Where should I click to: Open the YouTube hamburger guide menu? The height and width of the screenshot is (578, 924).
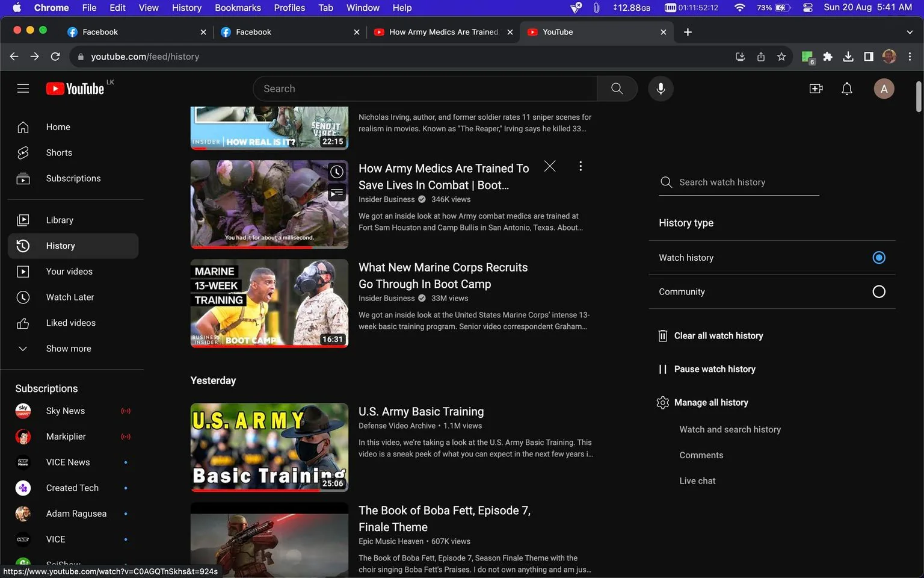tap(23, 89)
